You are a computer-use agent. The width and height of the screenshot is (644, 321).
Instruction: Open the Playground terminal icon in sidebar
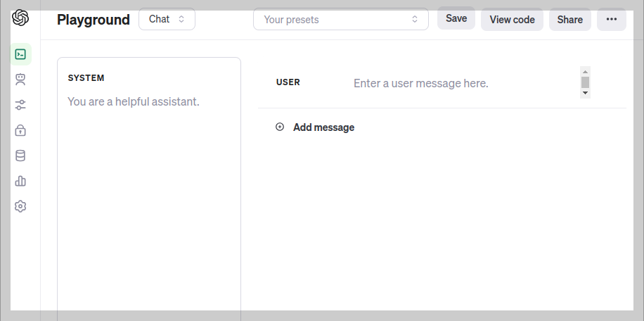point(20,54)
